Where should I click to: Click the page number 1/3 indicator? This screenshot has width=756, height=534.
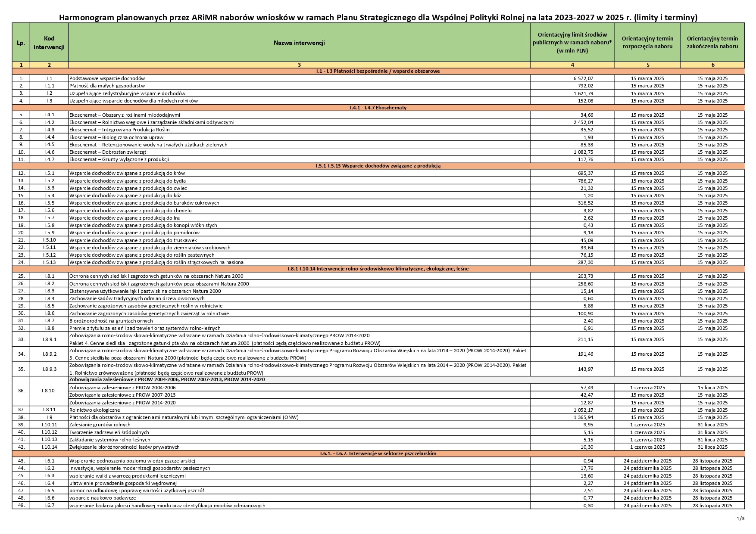click(x=740, y=518)
